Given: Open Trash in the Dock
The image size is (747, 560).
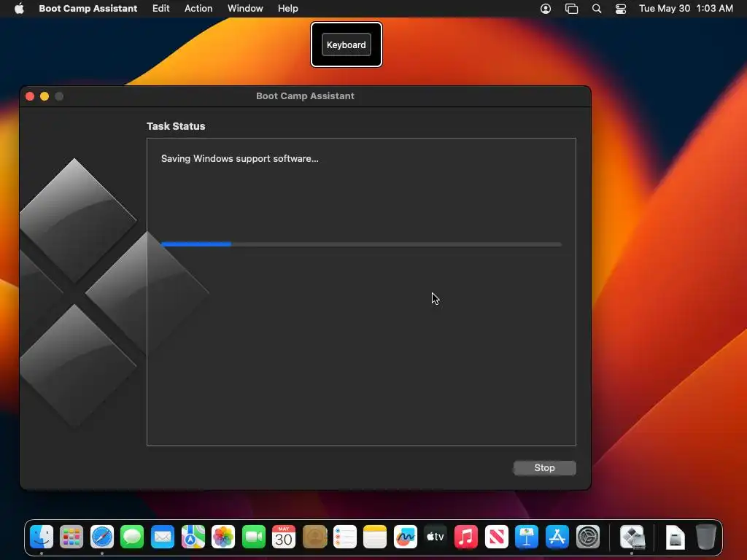Looking at the screenshot, I should (706, 537).
